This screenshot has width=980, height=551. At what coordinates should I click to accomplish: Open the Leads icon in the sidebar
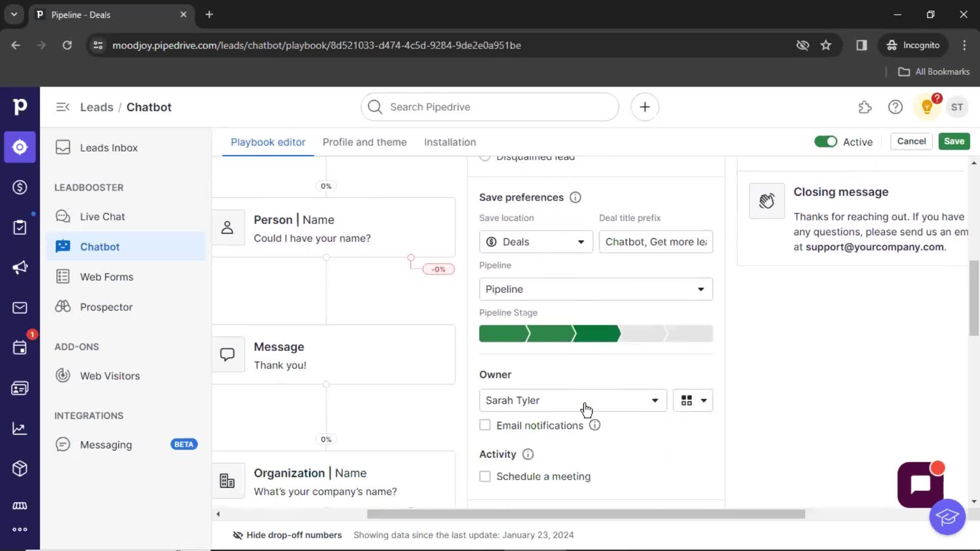[19, 147]
